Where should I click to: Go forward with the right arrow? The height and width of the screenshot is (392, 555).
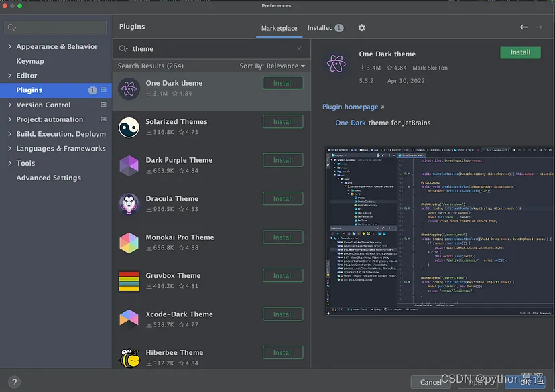[x=539, y=27]
